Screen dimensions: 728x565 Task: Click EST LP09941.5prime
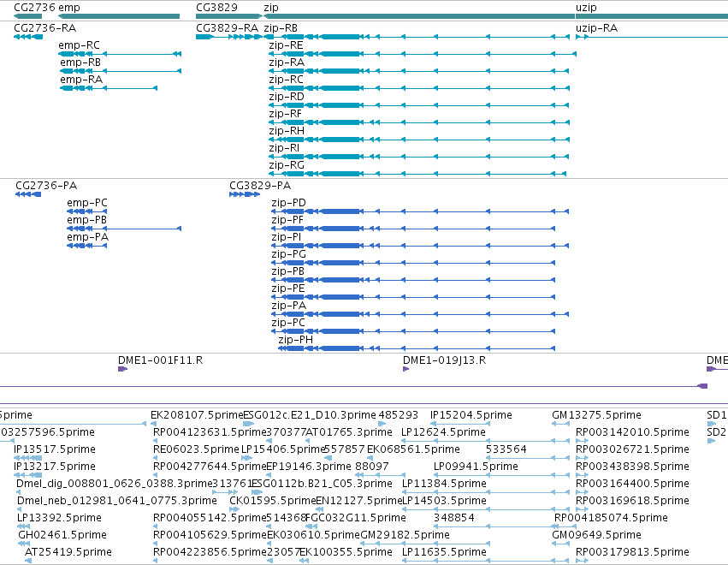(x=476, y=466)
